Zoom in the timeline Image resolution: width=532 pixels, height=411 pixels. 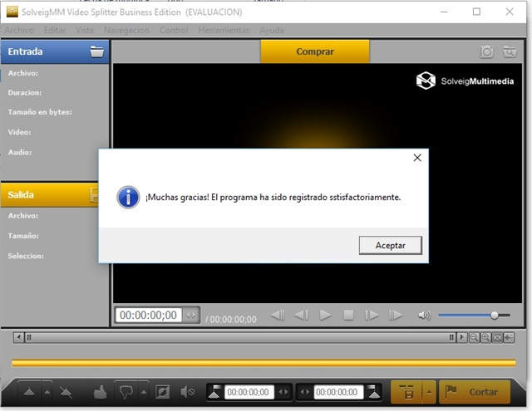[x=485, y=337]
